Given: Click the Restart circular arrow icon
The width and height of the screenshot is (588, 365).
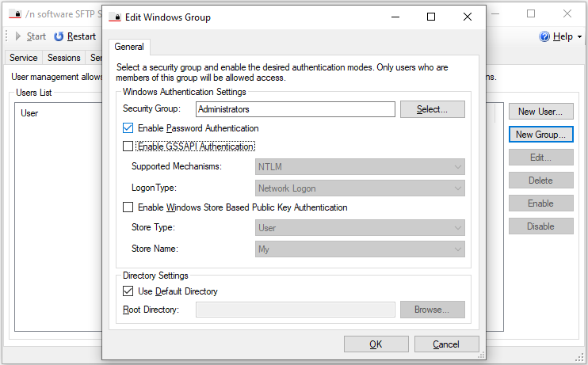Looking at the screenshot, I should click(59, 36).
